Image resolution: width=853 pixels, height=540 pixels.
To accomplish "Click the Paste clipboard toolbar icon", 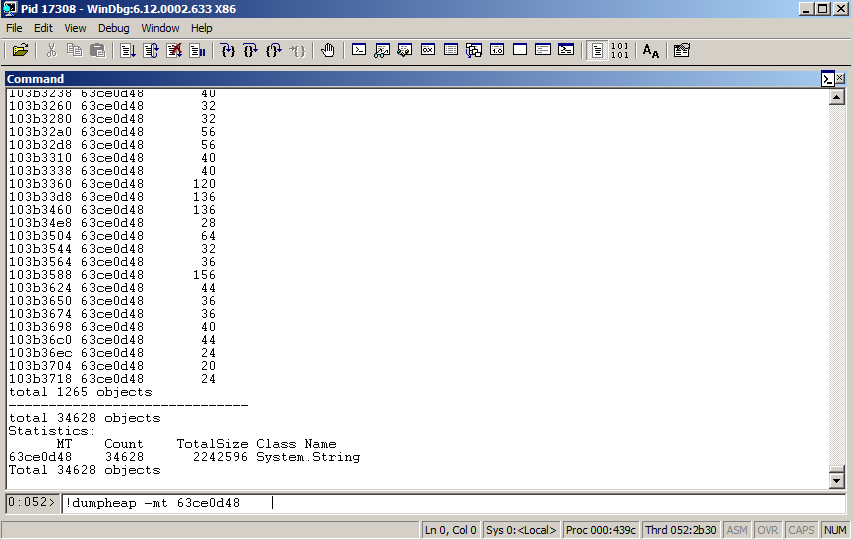I will (x=97, y=51).
